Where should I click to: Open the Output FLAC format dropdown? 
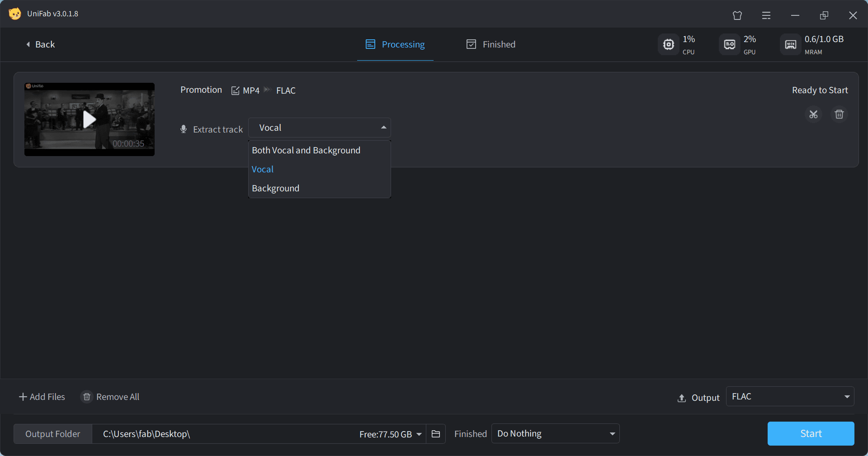tap(790, 396)
